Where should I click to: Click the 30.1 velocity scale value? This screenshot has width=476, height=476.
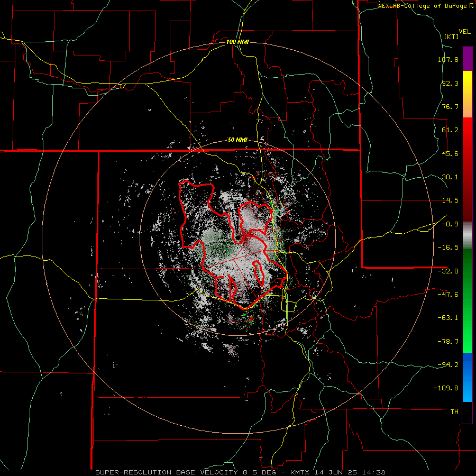[450, 177]
